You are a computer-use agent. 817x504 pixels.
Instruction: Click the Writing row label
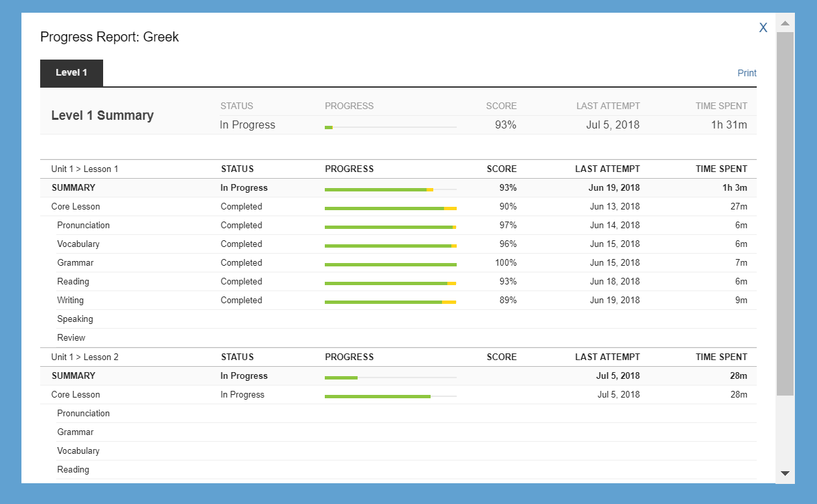click(70, 301)
